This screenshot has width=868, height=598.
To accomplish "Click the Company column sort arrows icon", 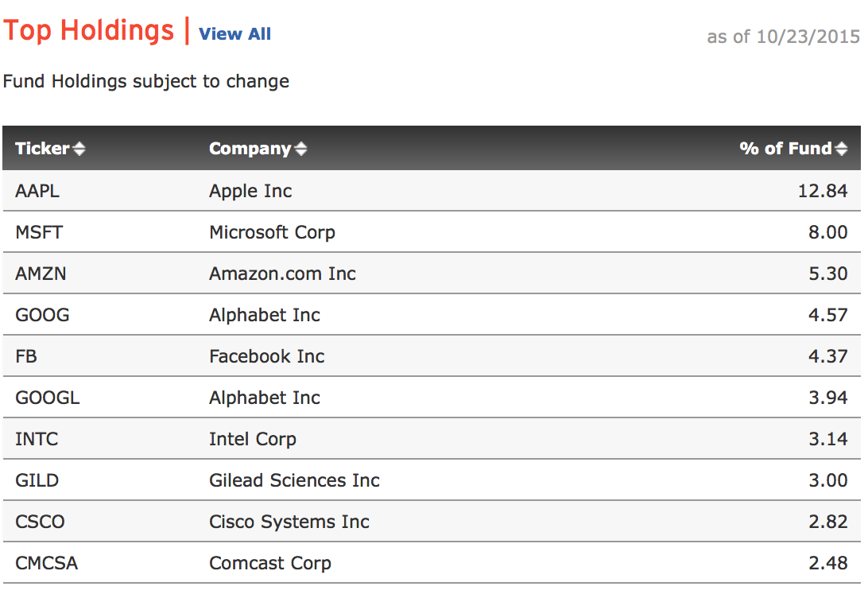I will (300, 149).
